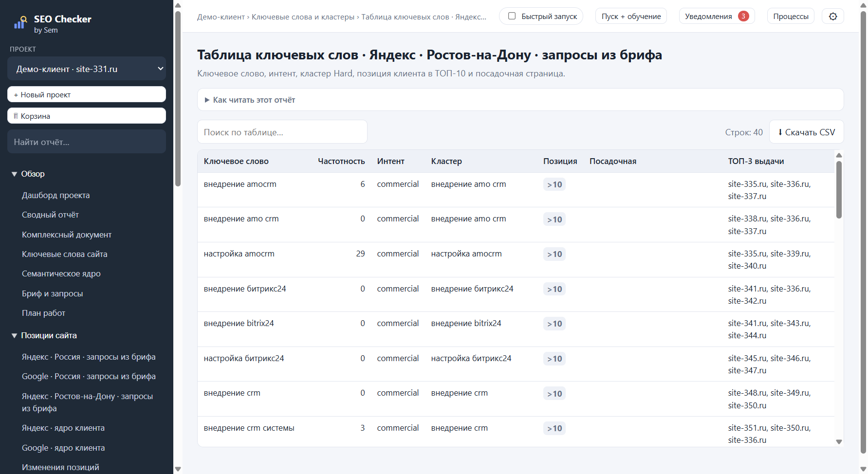Click the Скачать CSV button
The width and height of the screenshot is (868, 474).
[x=806, y=132]
